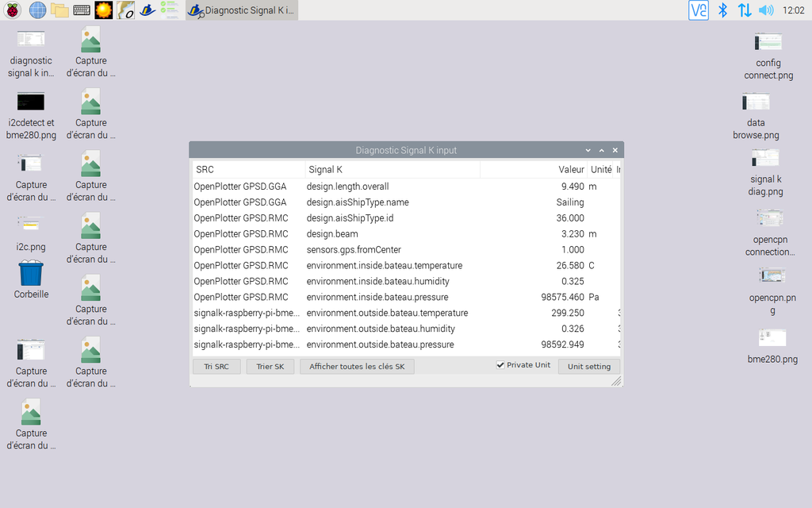
Task: Click the Pa unit cell
Action: tap(594, 297)
